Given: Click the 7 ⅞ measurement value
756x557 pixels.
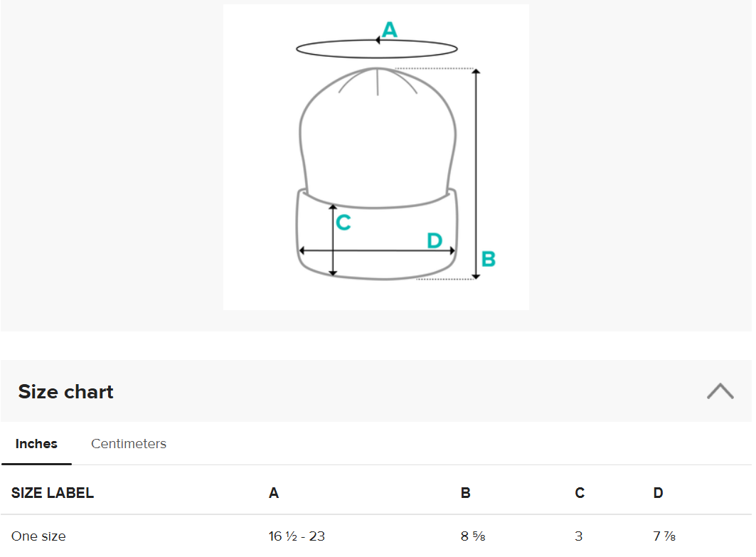Looking at the screenshot, I should click(665, 536).
